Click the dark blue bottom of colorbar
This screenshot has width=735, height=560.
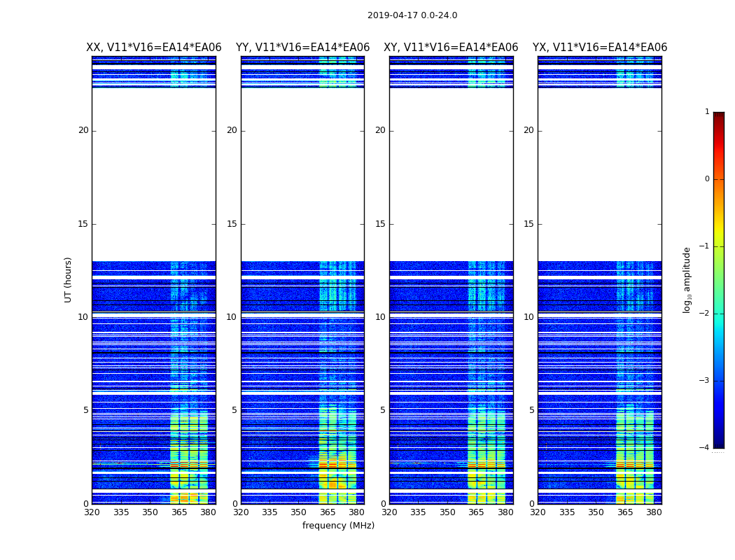(x=719, y=444)
